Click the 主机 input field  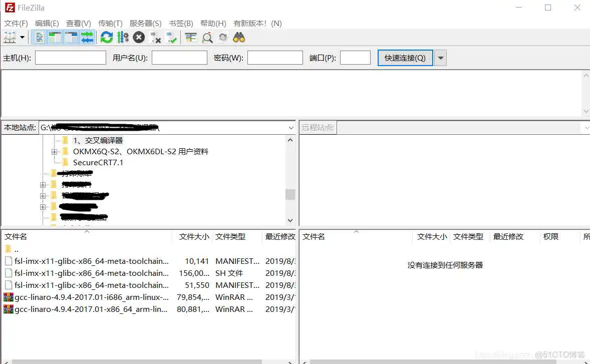tap(70, 58)
